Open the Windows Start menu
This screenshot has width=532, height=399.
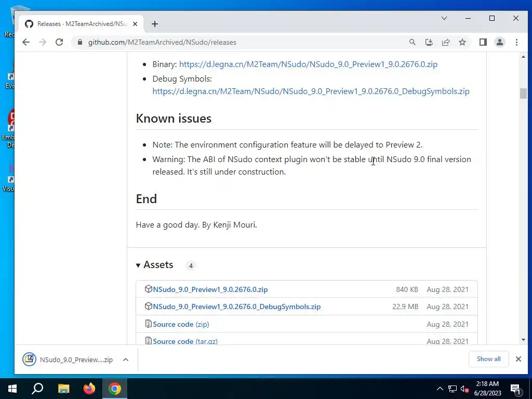(12, 389)
